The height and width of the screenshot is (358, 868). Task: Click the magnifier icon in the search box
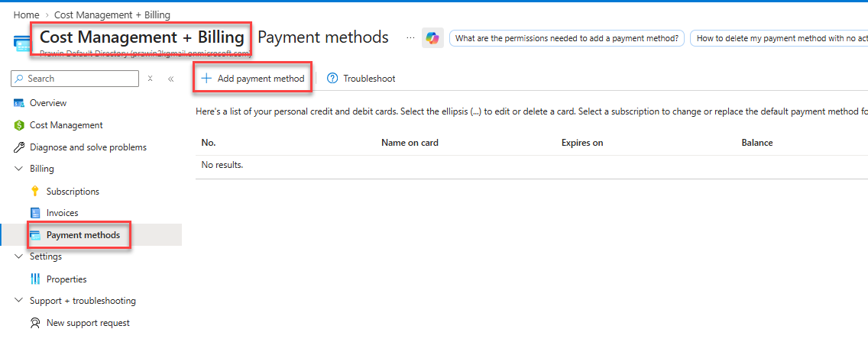19,79
